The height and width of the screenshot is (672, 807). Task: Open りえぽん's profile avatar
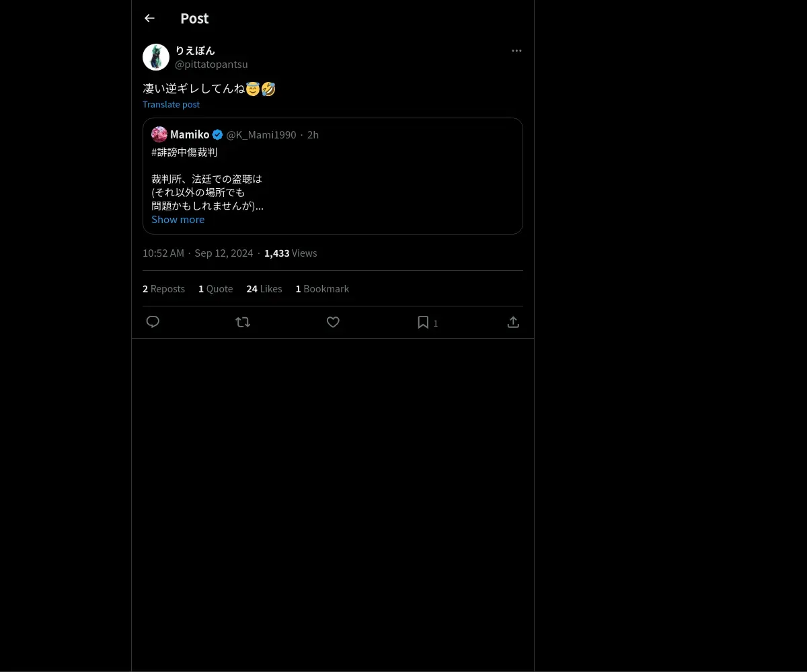coord(156,57)
